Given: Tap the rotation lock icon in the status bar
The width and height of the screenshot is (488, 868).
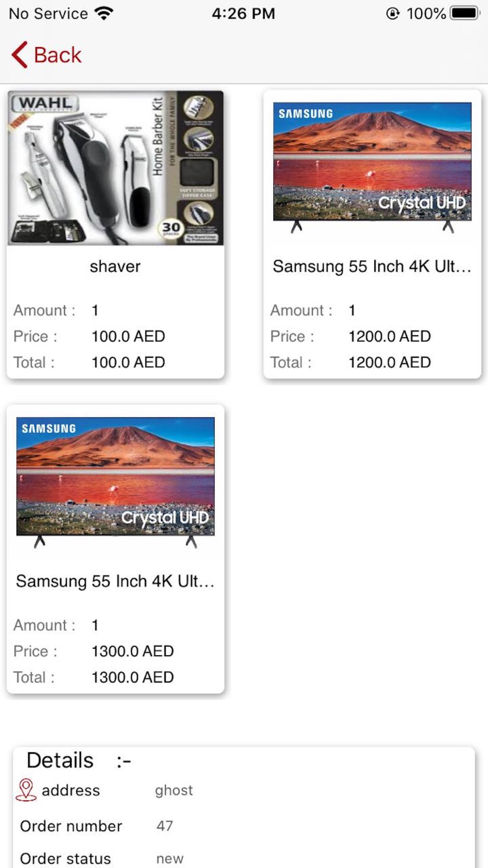Looking at the screenshot, I should (x=393, y=13).
